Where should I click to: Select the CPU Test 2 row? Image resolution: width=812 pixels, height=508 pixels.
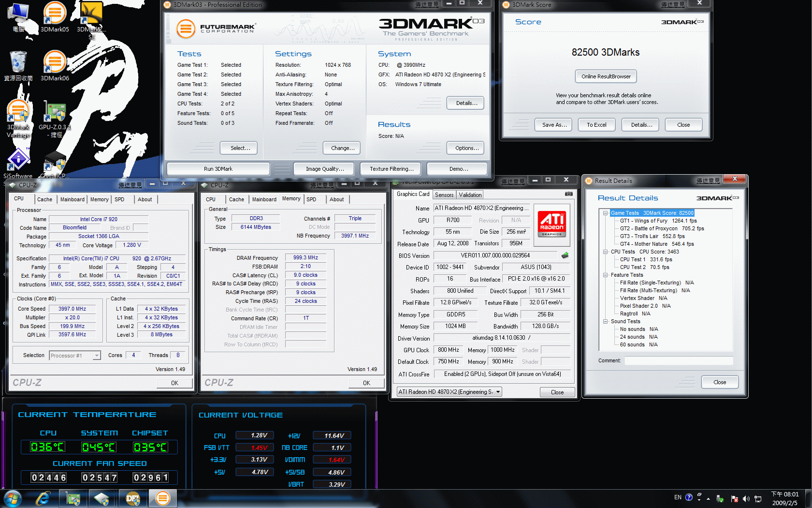(645, 267)
